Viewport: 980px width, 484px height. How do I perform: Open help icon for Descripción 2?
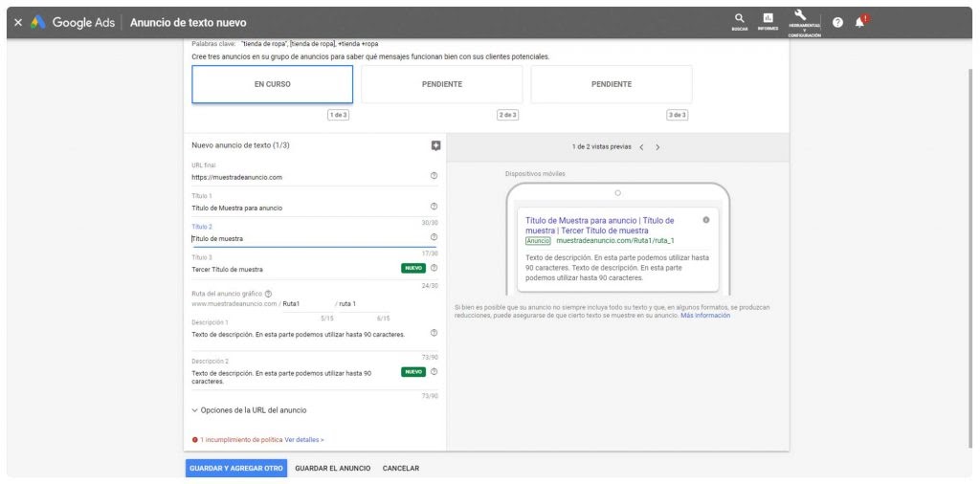click(434, 371)
